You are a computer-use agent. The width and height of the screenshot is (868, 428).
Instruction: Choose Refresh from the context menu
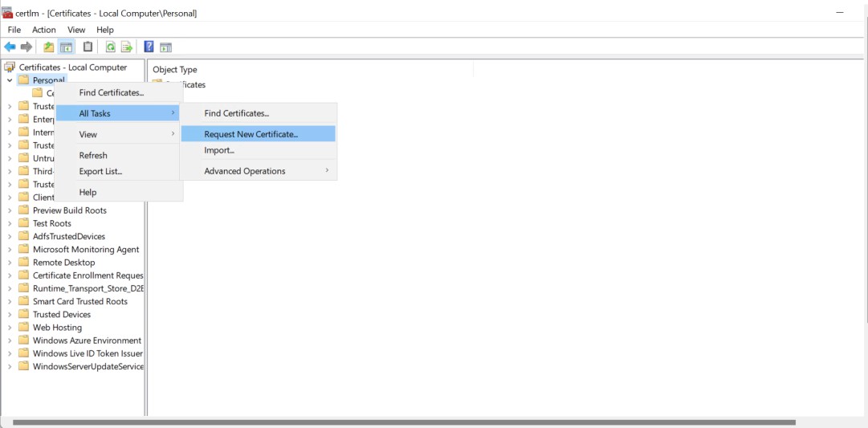119,155
